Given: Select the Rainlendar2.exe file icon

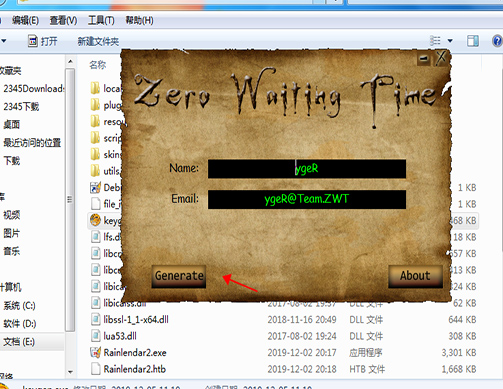Looking at the screenshot, I should coord(95,352).
